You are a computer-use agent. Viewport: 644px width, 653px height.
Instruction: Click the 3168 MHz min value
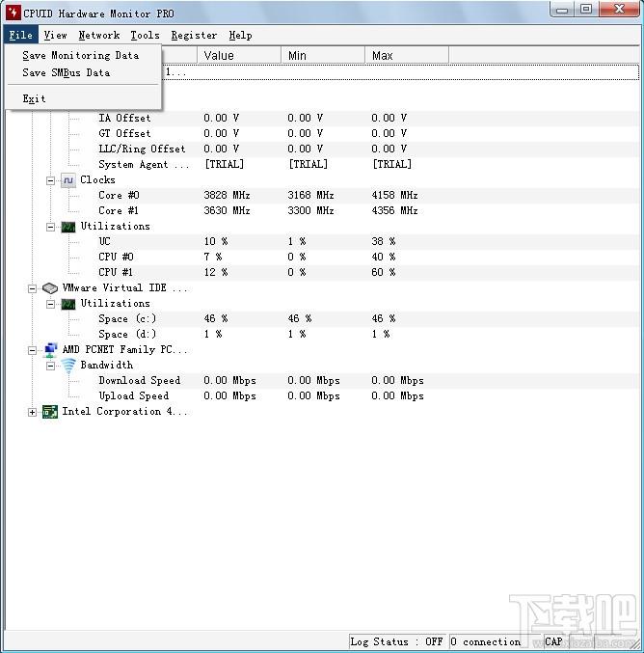[x=310, y=195]
